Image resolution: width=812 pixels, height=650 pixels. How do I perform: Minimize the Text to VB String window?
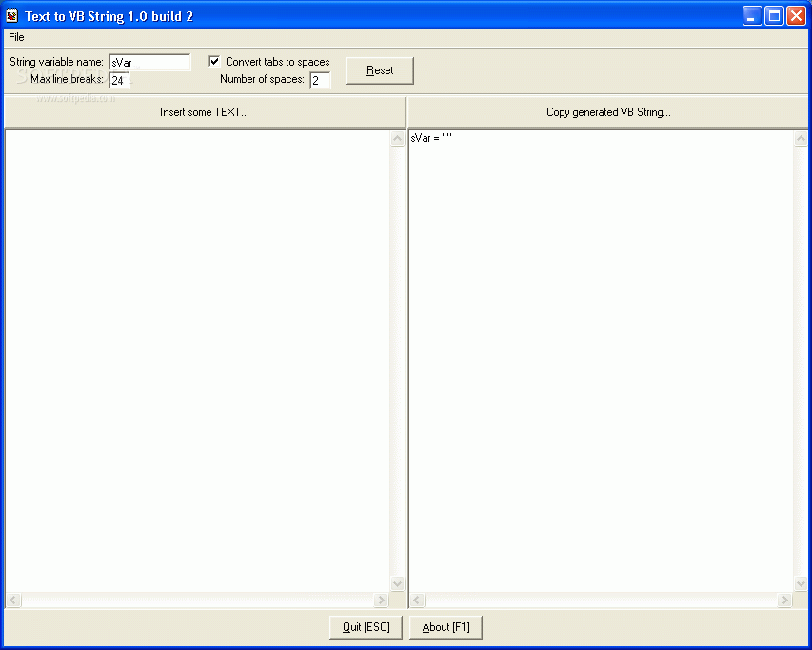[x=752, y=16]
